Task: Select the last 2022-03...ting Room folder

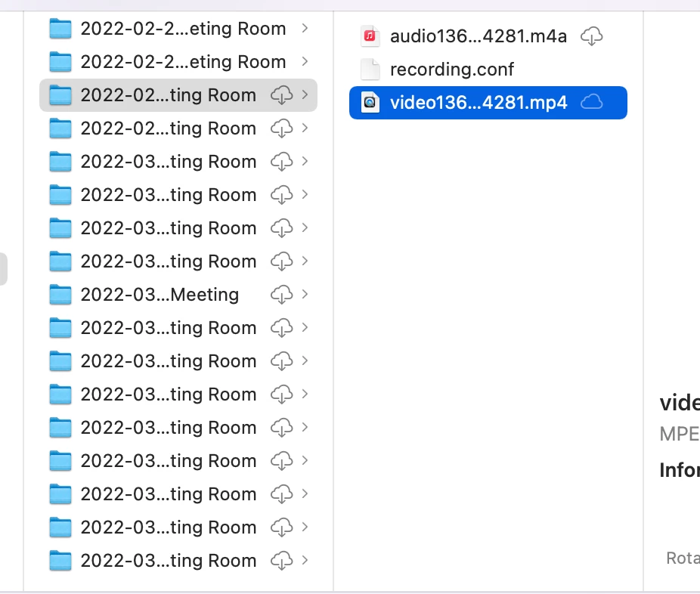Action: tap(178, 561)
